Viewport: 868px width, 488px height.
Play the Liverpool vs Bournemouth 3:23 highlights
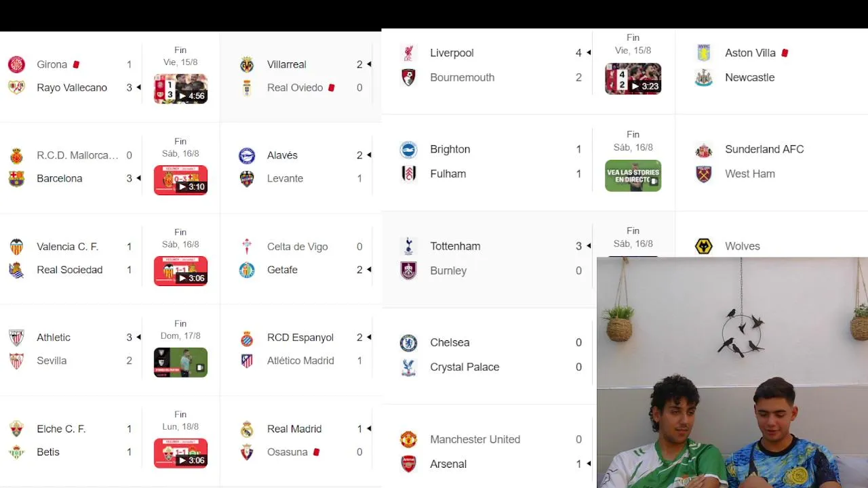click(x=633, y=79)
